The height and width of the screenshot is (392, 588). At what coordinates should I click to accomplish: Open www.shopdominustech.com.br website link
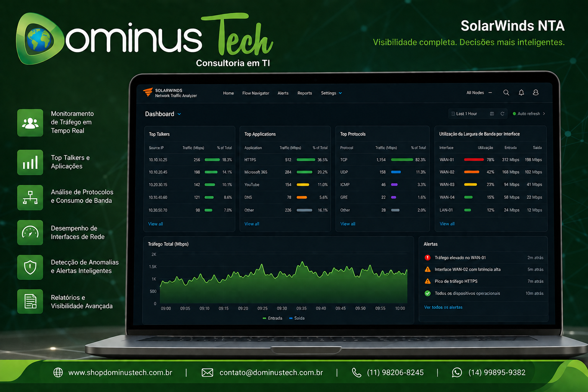point(120,372)
